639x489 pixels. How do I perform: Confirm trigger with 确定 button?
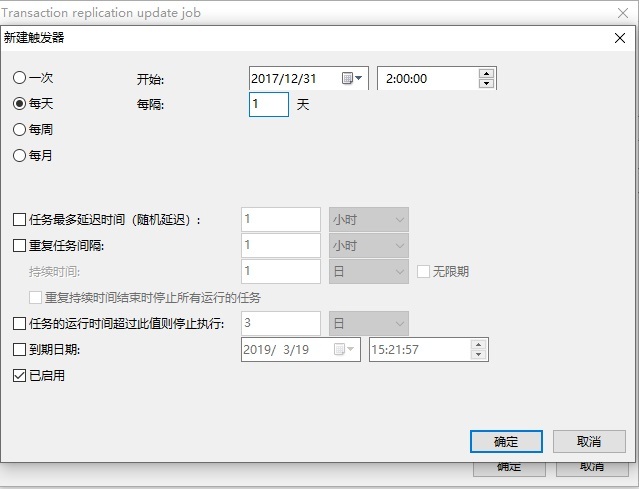coord(506,441)
